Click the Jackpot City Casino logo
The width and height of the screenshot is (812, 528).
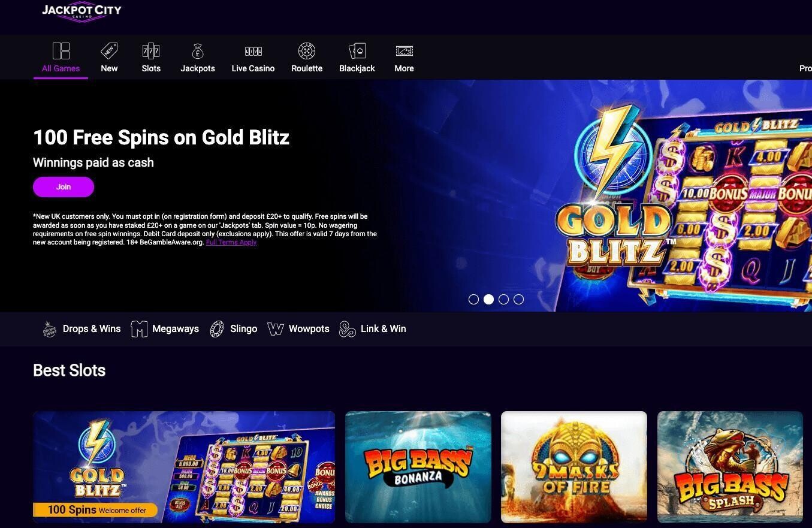81,11
